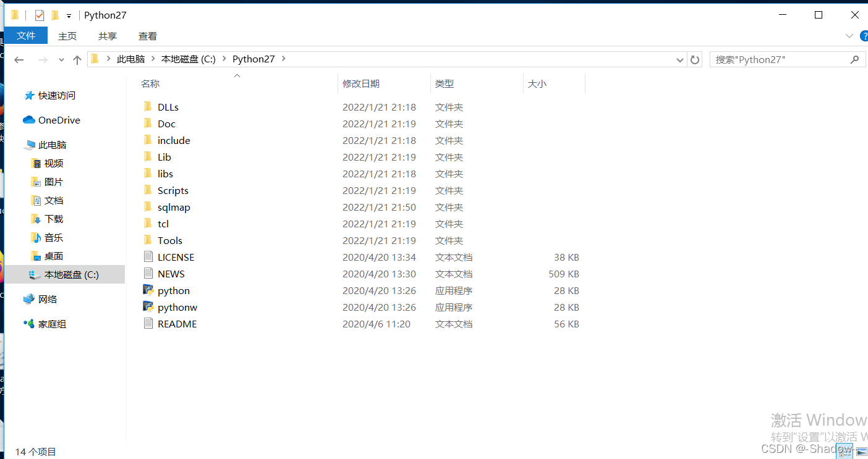868x459 pixels.
Task: Click the input method icon in system tray
Action: tap(845, 451)
